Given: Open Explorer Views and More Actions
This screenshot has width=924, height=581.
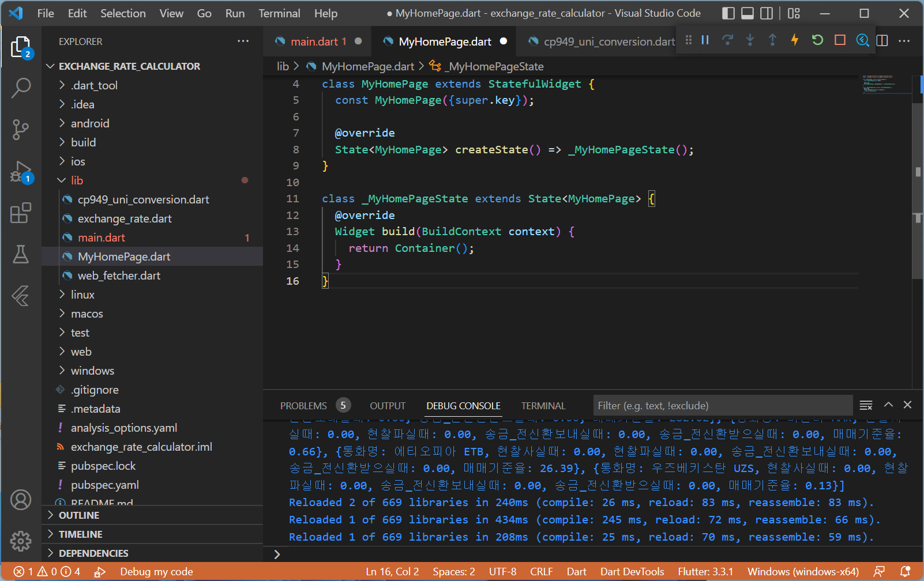Looking at the screenshot, I should click(x=243, y=41).
